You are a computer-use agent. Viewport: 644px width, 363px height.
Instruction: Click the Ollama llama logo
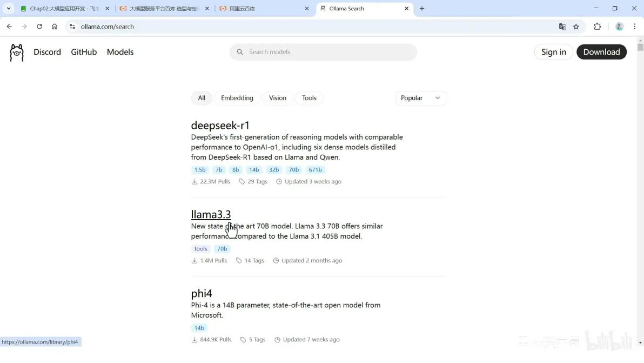[16, 52]
